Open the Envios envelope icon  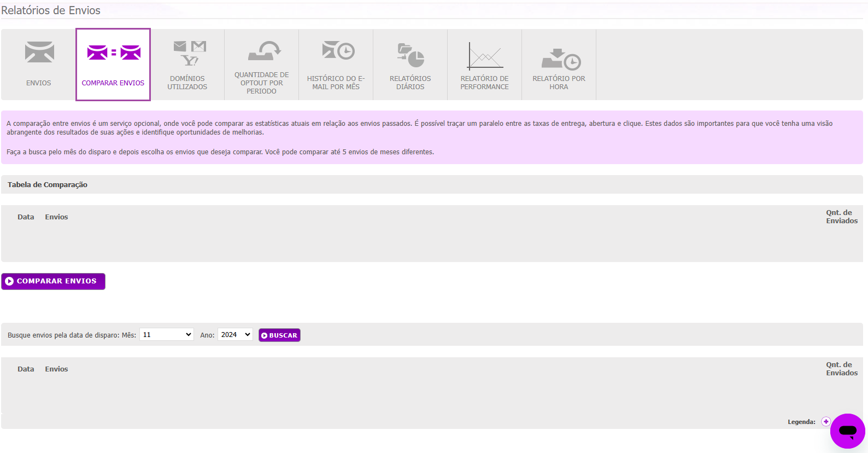click(x=39, y=52)
